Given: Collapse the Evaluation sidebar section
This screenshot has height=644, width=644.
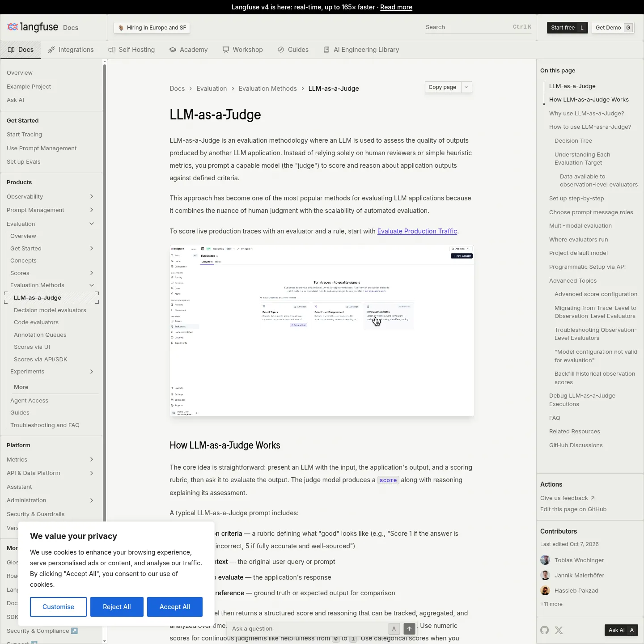Looking at the screenshot, I should tap(92, 224).
